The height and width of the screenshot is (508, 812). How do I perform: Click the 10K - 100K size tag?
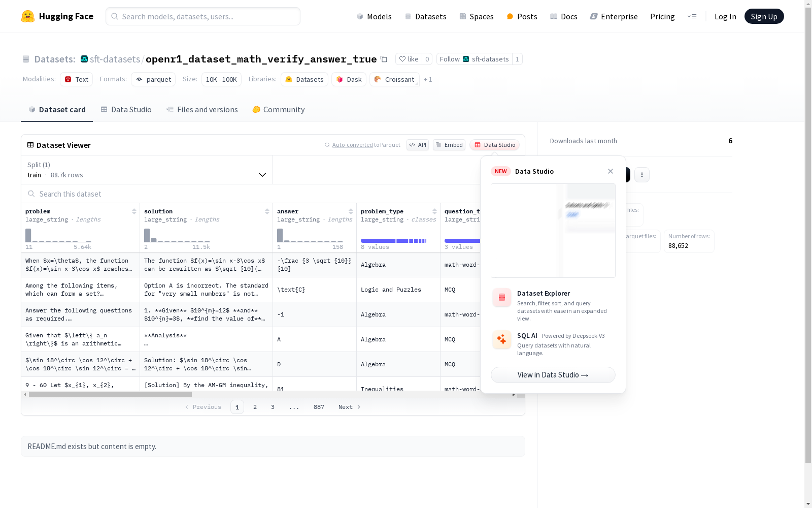coord(221,79)
